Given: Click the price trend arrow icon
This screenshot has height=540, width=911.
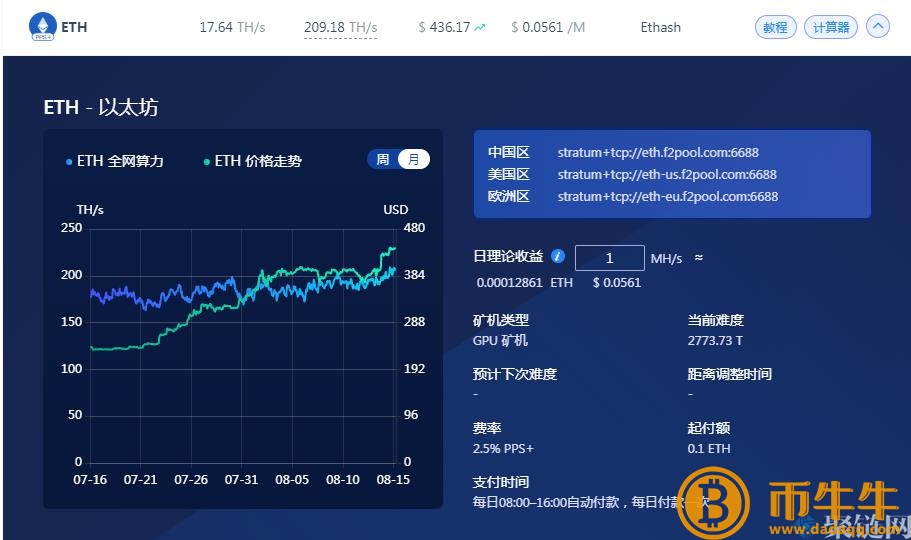Looking at the screenshot, I should click(x=479, y=27).
